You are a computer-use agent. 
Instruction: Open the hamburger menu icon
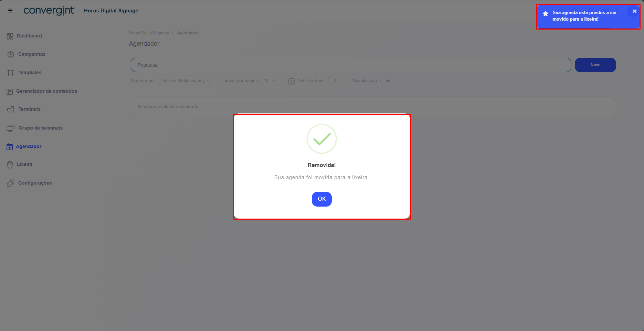click(x=10, y=11)
